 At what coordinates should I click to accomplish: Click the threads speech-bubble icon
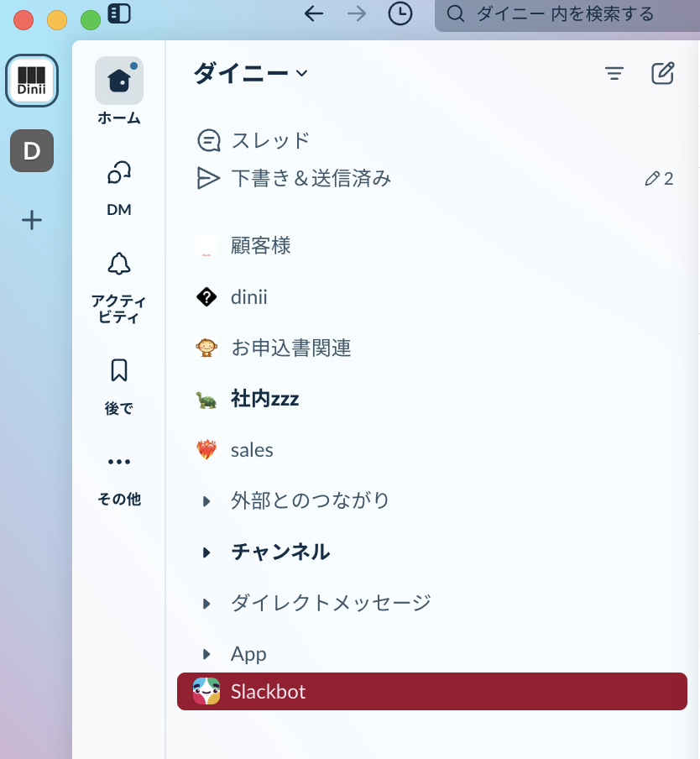pyautogui.click(x=208, y=141)
